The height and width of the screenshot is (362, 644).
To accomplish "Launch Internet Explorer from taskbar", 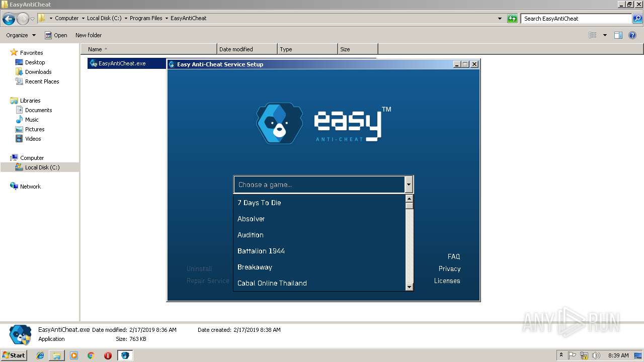I will (40, 355).
